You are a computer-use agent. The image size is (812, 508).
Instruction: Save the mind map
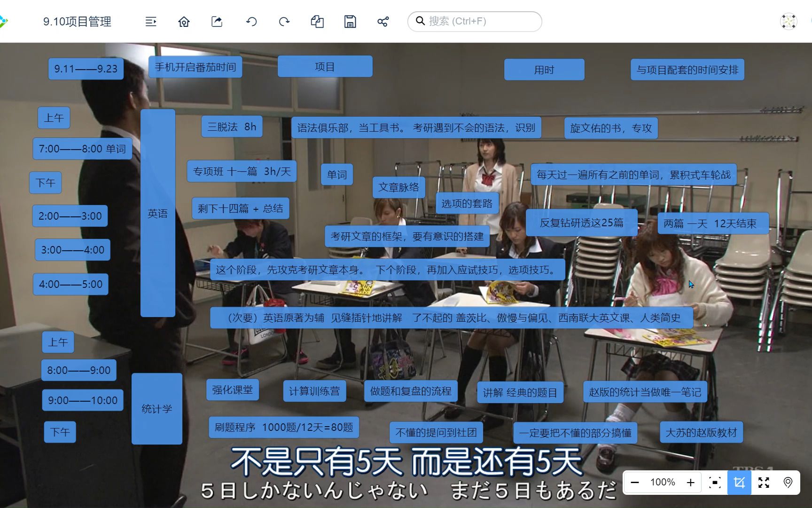tap(350, 22)
